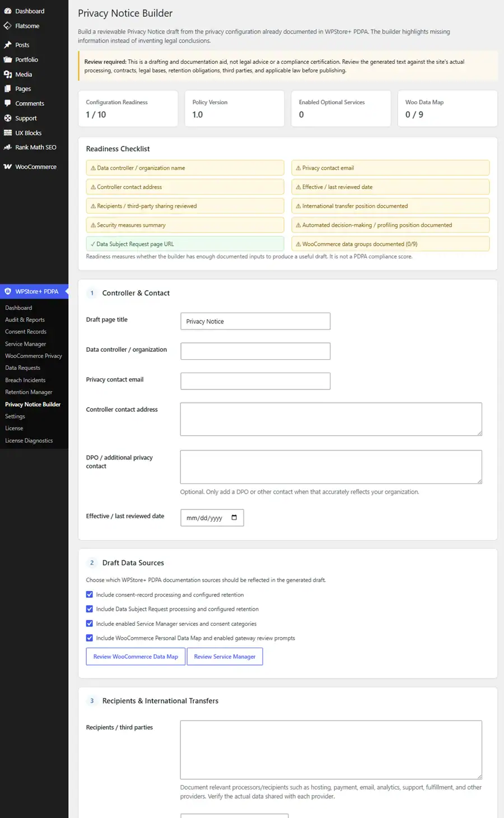The height and width of the screenshot is (818, 504).
Task: Click the WPStore+ PDPA shield icon
Action: [8, 291]
